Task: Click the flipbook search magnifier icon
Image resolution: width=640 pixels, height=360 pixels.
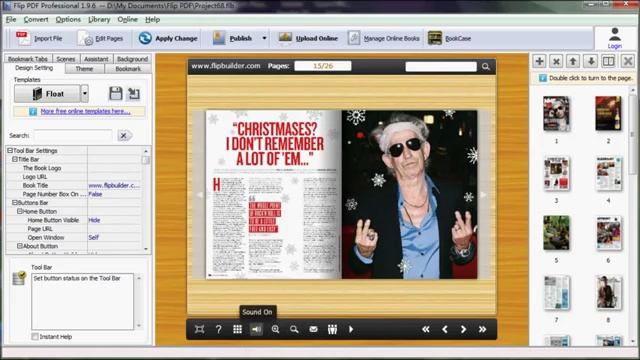Action: (x=486, y=67)
